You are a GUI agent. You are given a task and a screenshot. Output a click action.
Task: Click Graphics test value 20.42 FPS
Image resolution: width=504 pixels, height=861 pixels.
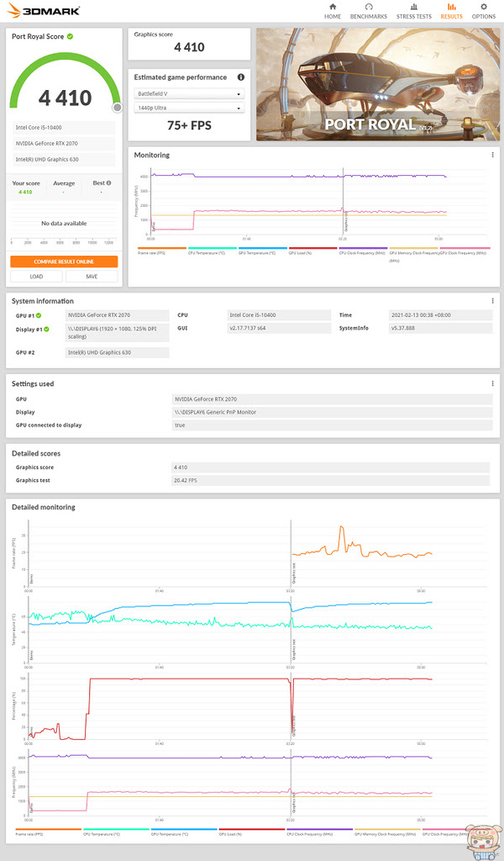331,480
